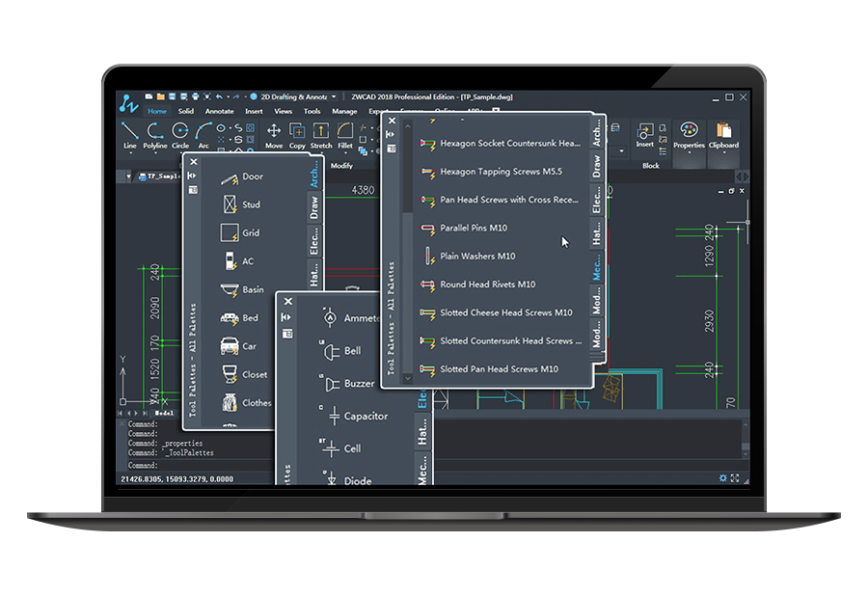This screenshot has width=868, height=596.
Task: Click the mechanical palette scroll down arrow
Action: click(407, 378)
